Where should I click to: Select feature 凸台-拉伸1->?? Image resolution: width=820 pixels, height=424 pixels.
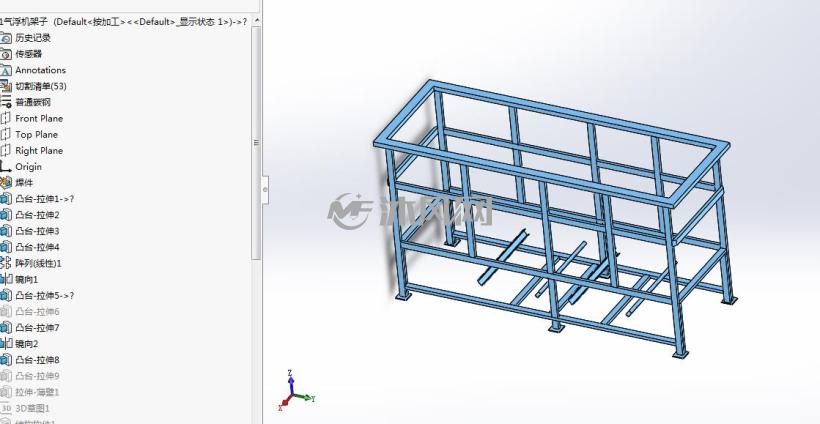(44, 199)
